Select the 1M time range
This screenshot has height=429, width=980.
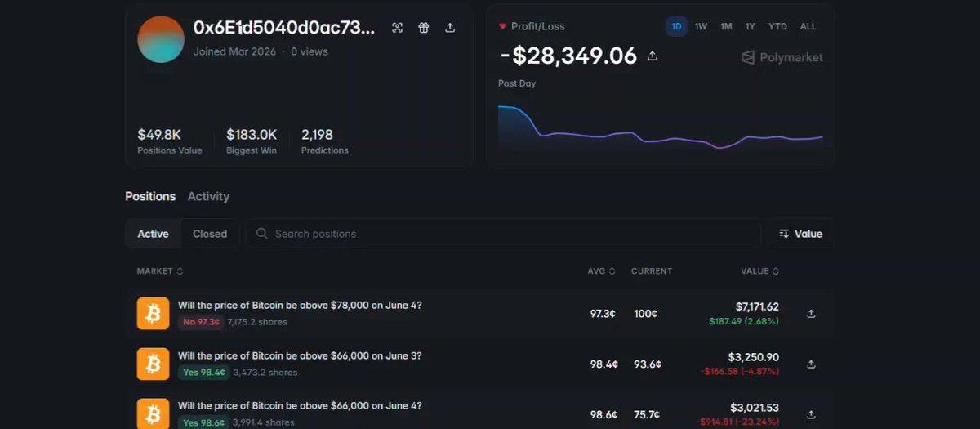(726, 26)
